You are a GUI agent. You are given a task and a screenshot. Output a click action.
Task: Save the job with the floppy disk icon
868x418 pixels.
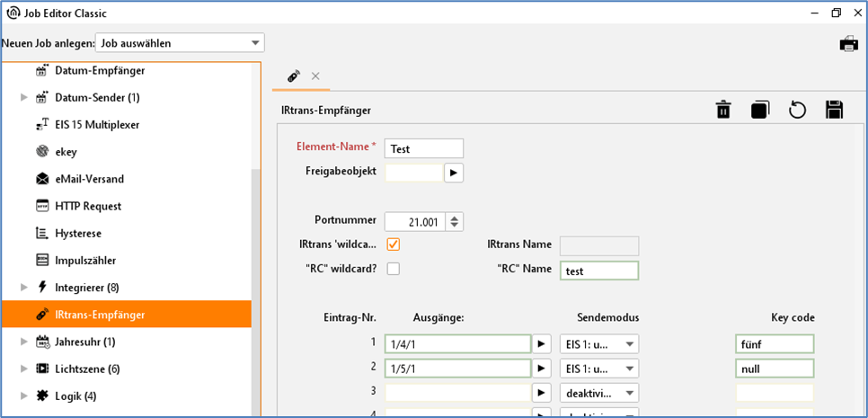pos(834,110)
